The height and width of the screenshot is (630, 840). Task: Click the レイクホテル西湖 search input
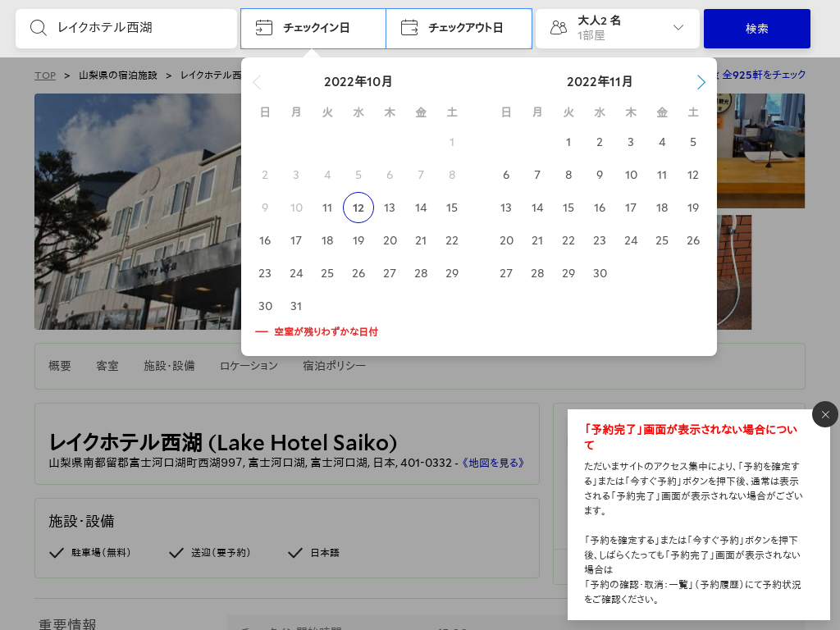(x=126, y=29)
